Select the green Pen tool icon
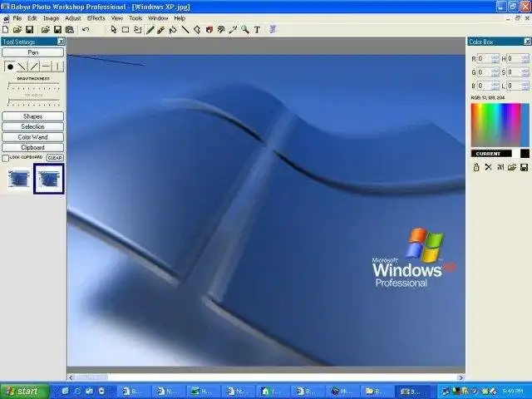The width and height of the screenshot is (532, 399). click(x=150, y=30)
